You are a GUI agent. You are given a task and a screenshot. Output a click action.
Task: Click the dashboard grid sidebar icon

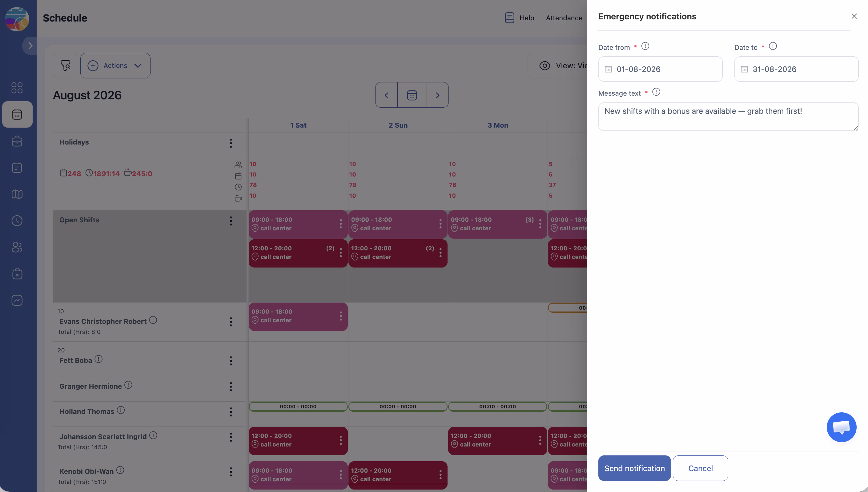[x=17, y=88]
